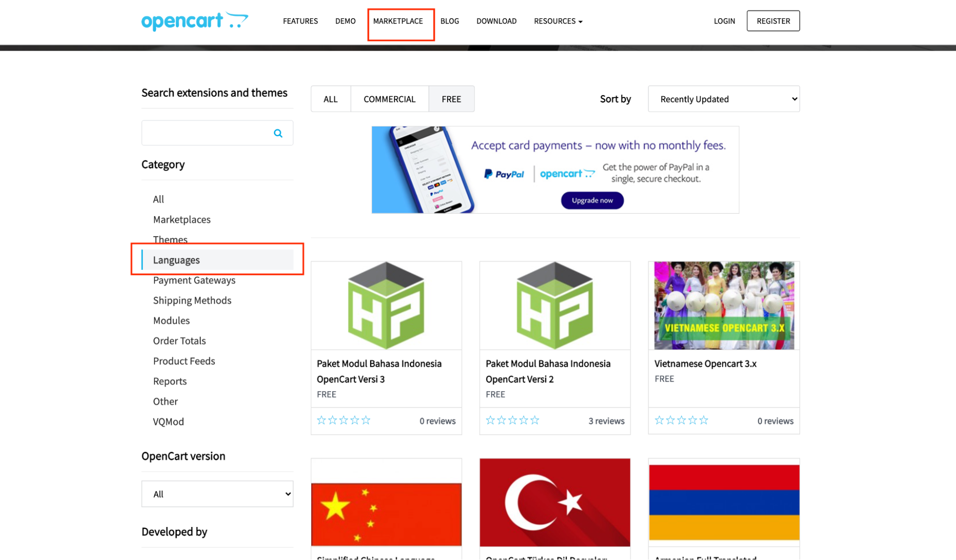The height and width of the screenshot is (560, 956).
Task: Open the OpenCart version dropdown
Action: 217,494
